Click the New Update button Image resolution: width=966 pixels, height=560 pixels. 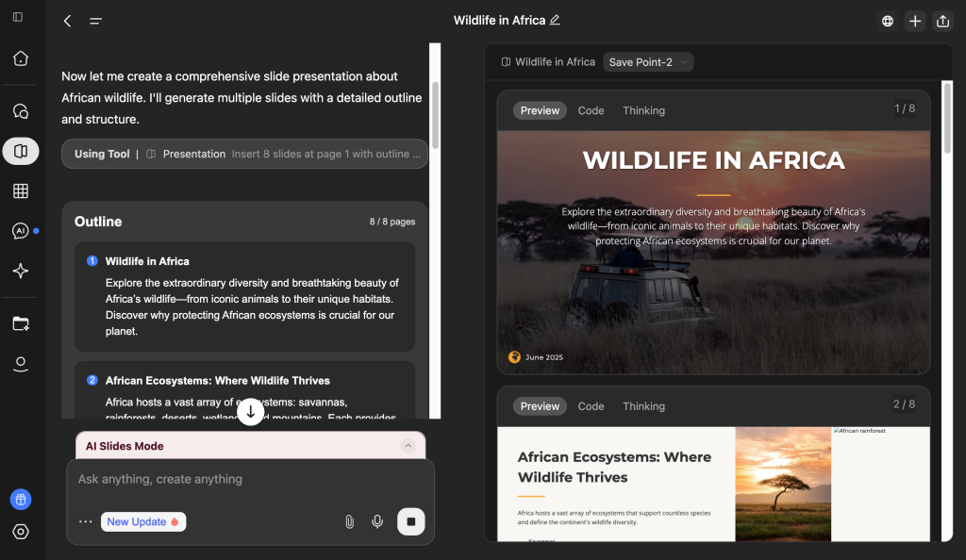[143, 522]
